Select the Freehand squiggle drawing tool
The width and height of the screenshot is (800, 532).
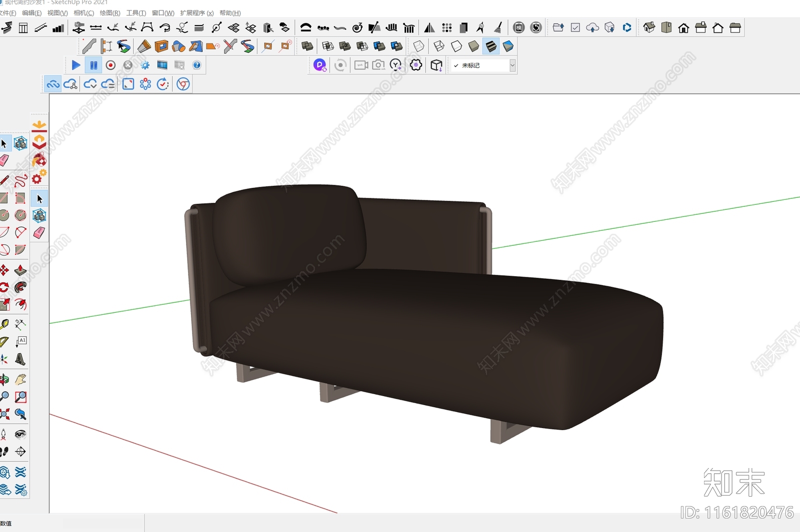20,180
